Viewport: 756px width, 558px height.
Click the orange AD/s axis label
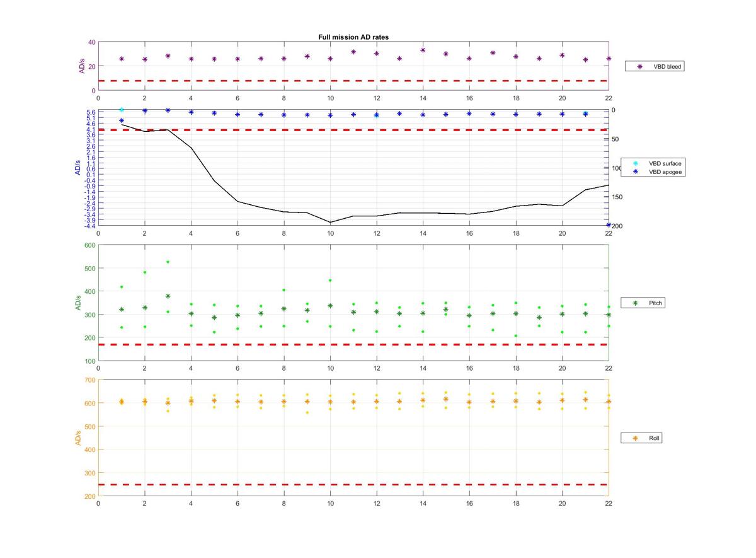(x=79, y=438)
